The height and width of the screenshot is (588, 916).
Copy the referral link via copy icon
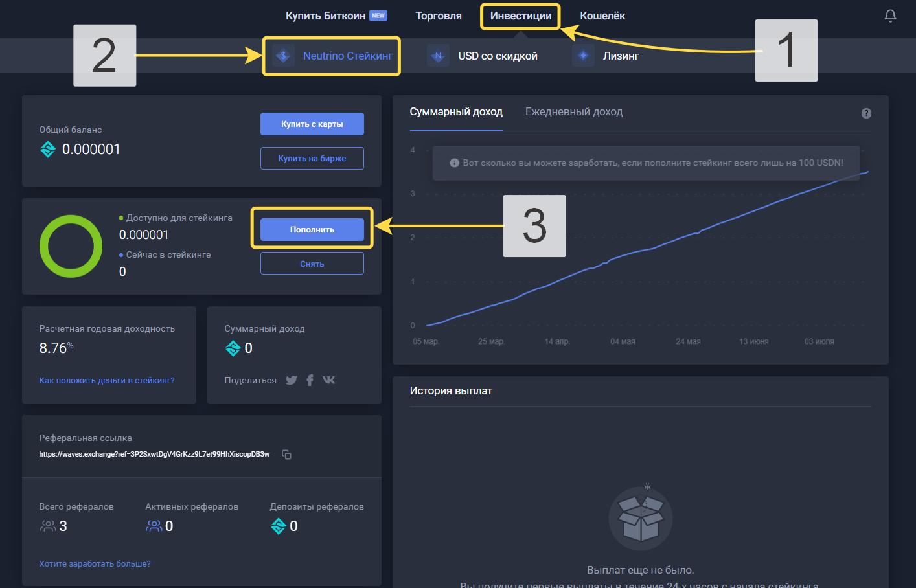(286, 455)
